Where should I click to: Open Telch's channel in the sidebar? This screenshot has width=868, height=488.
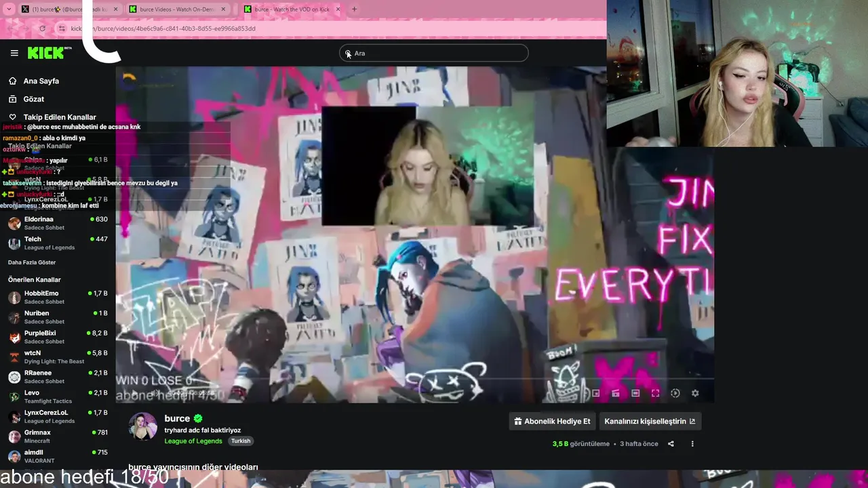click(58, 243)
